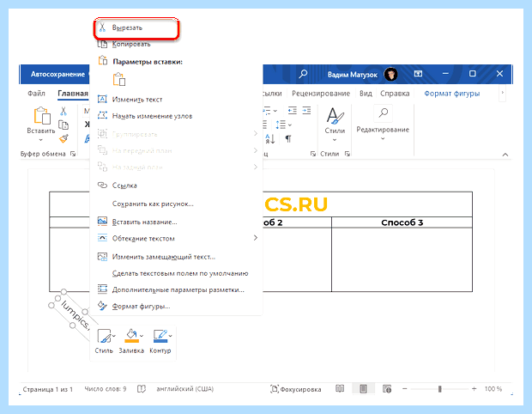532x414 pixels.
Task: Open Стили group dialog launcher
Action: [x=348, y=154]
